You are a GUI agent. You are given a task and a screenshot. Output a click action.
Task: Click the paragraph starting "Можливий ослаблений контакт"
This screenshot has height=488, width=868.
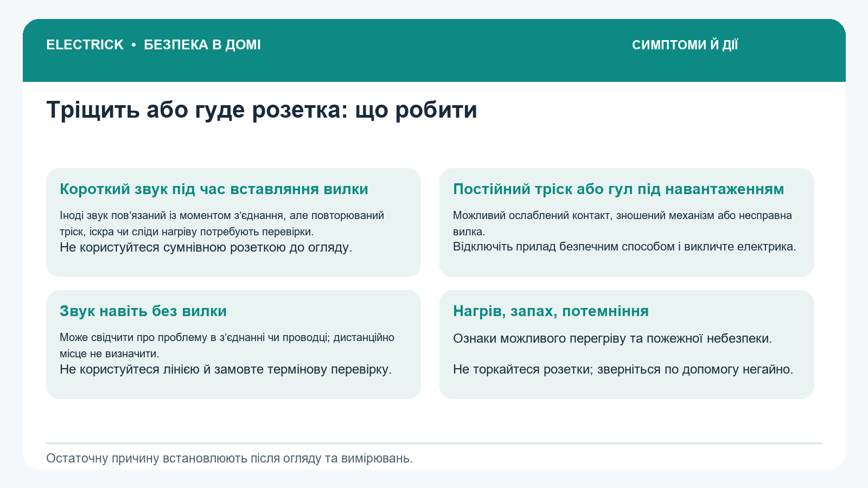[622, 223]
